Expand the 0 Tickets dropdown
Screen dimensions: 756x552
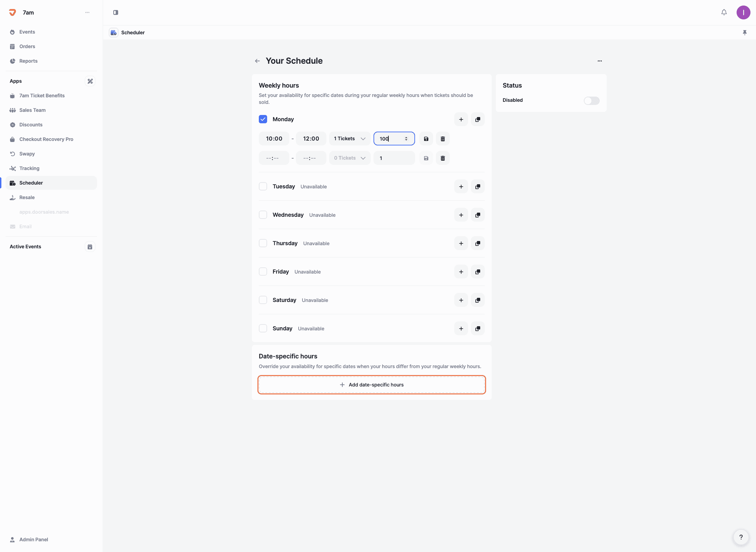(349, 158)
